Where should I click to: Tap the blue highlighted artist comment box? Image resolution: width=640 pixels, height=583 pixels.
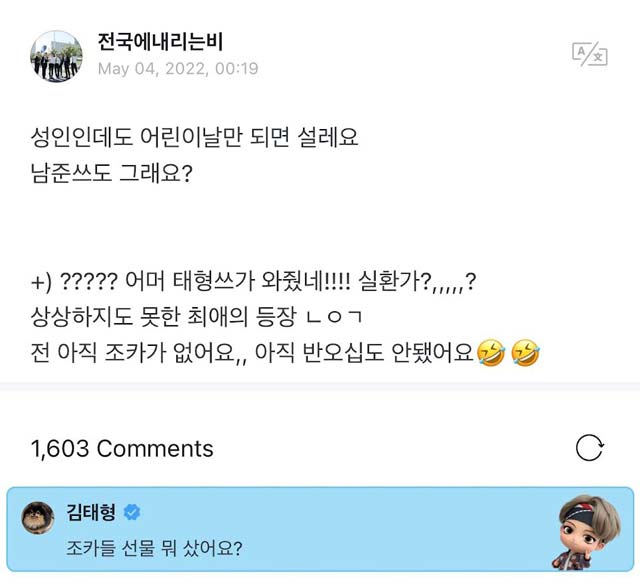[320, 530]
